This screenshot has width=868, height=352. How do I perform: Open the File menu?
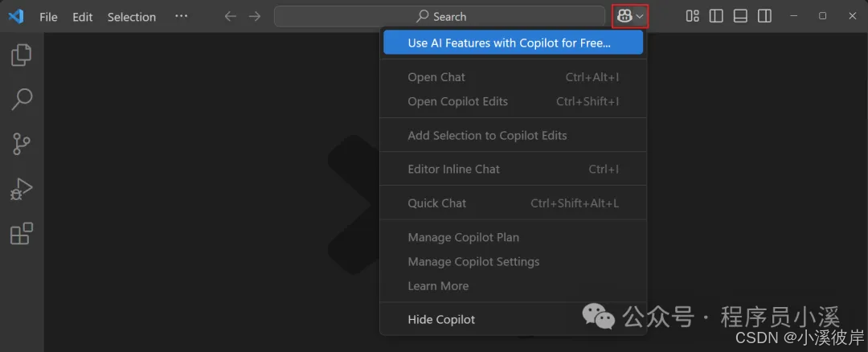point(48,17)
